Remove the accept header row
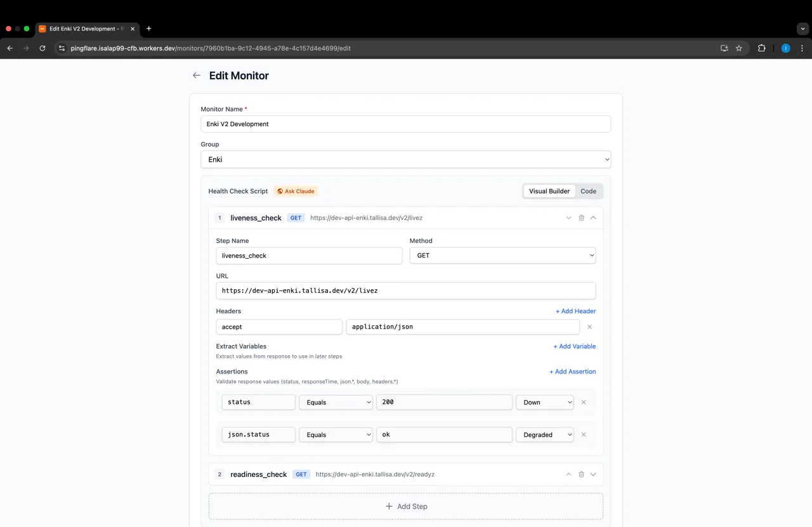The height and width of the screenshot is (527, 812). 589,327
